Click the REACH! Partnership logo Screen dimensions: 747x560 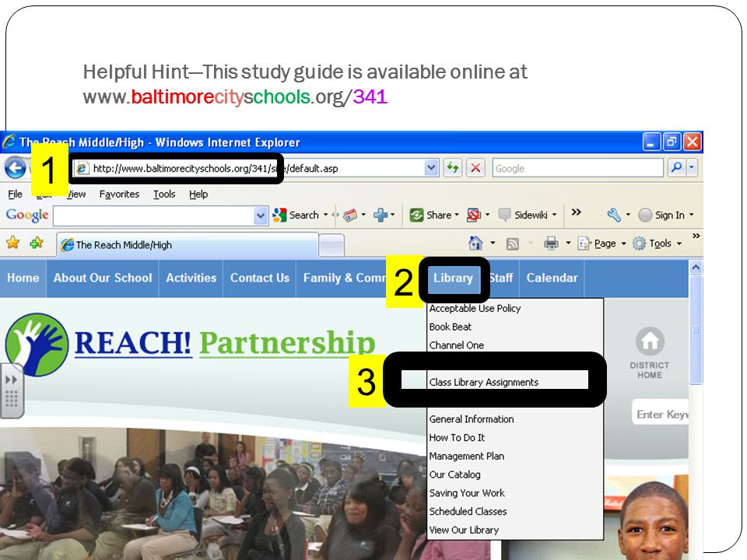[x=191, y=344]
